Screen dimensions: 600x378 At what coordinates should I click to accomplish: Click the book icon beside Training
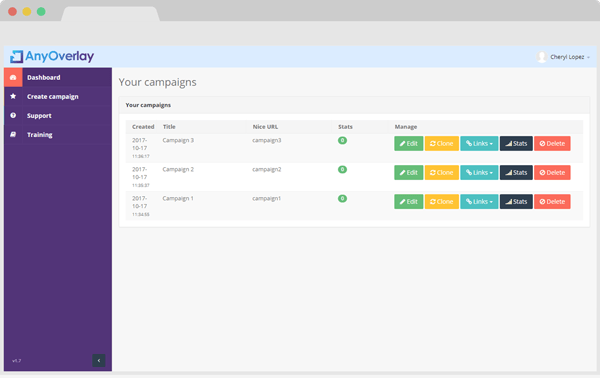[x=13, y=135]
